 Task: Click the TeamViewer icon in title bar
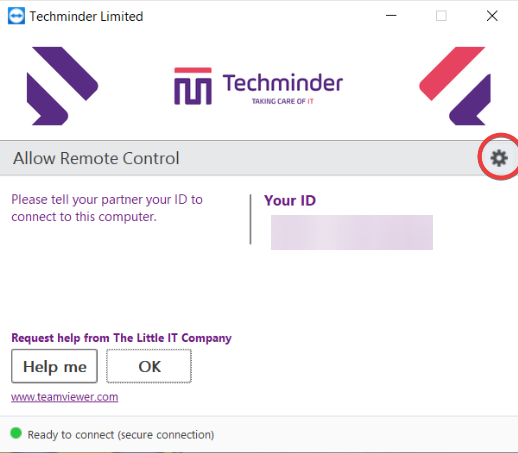click(16, 16)
